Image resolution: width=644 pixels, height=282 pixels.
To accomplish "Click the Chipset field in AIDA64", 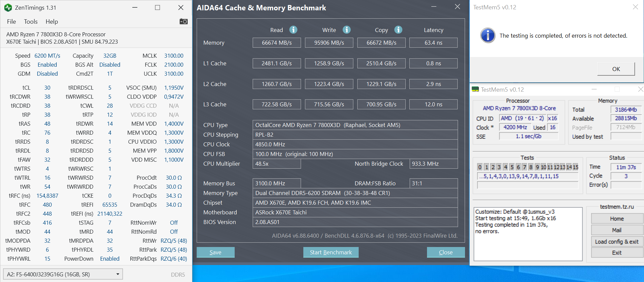I will [355, 203].
